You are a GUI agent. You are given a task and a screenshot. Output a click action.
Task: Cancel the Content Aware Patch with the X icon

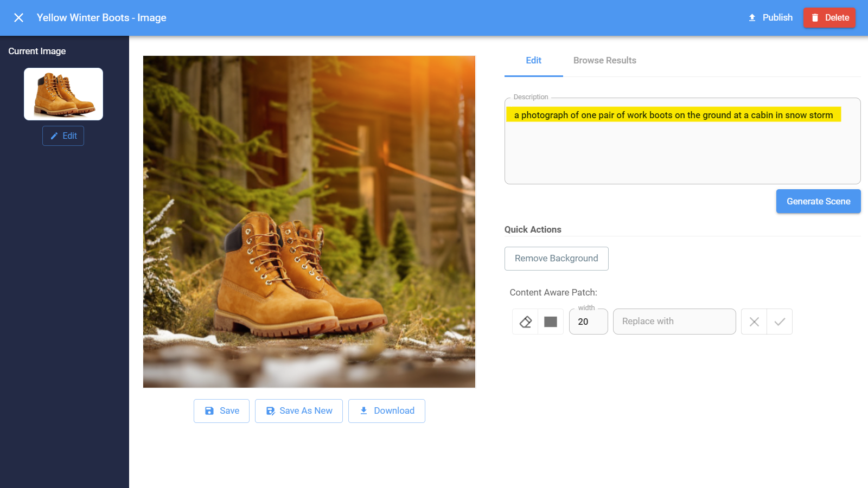click(754, 321)
